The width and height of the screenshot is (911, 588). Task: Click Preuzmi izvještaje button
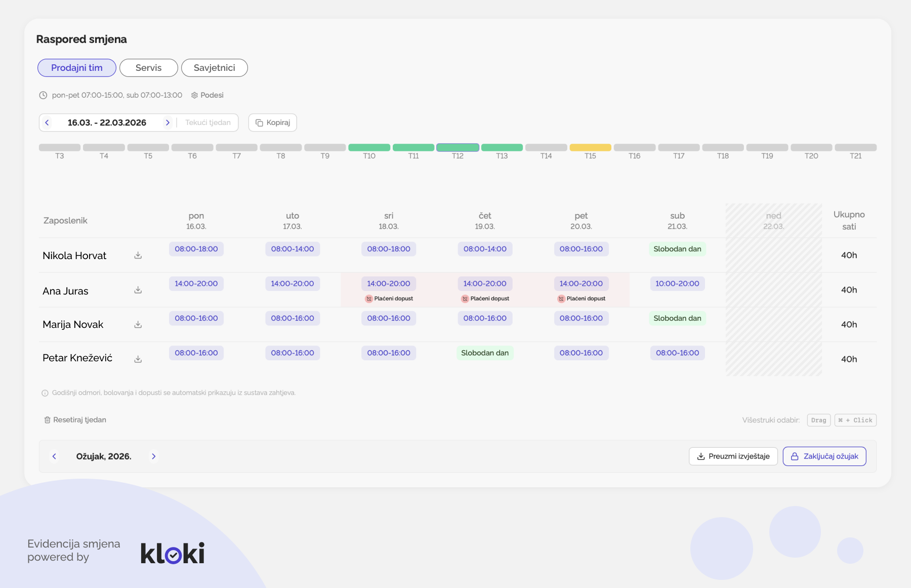[x=733, y=456]
